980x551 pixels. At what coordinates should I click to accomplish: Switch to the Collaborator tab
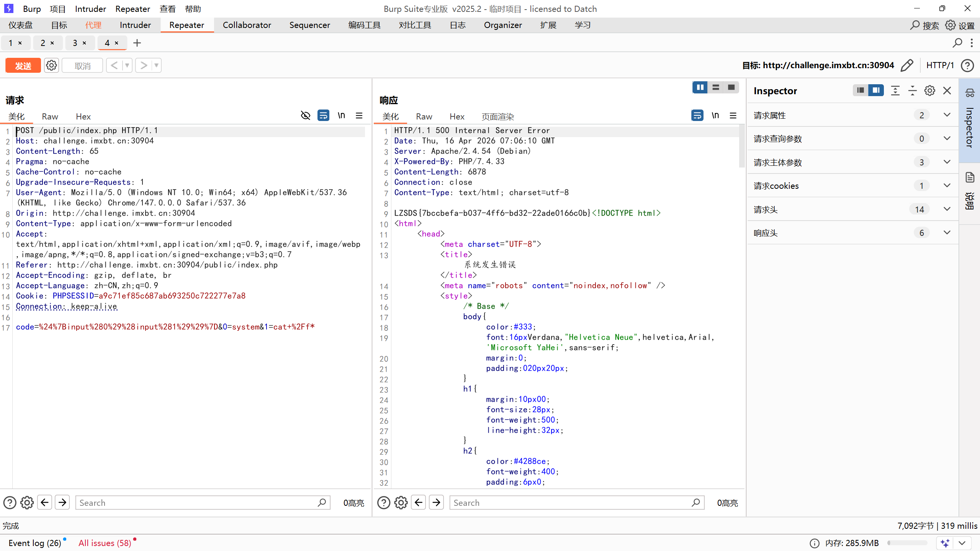pyautogui.click(x=247, y=25)
